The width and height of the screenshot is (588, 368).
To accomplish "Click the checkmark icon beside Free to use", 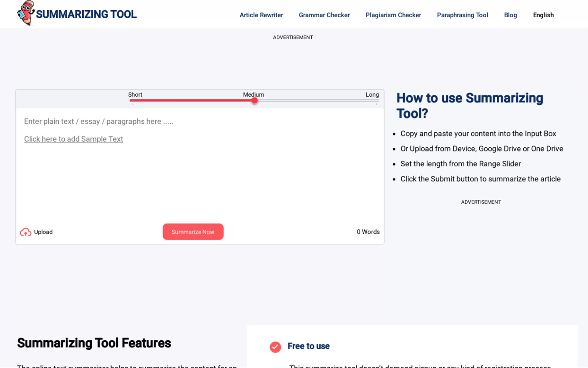I will click(x=275, y=347).
